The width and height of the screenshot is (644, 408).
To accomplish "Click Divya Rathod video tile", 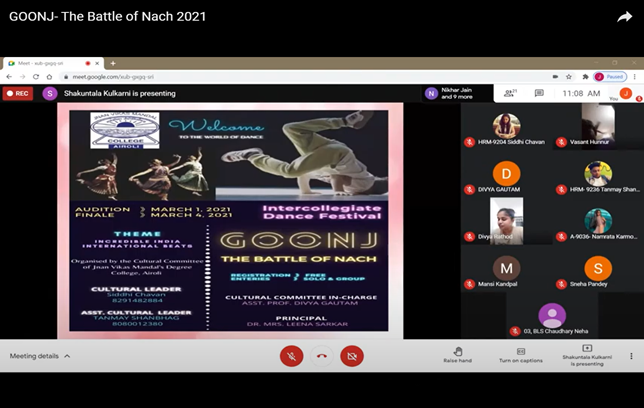I will (x=506, y=221).
